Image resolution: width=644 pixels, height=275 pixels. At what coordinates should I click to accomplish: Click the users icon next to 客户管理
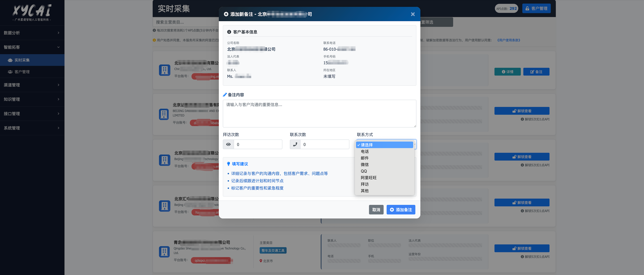pyautogui.click(x=10, y=72)
